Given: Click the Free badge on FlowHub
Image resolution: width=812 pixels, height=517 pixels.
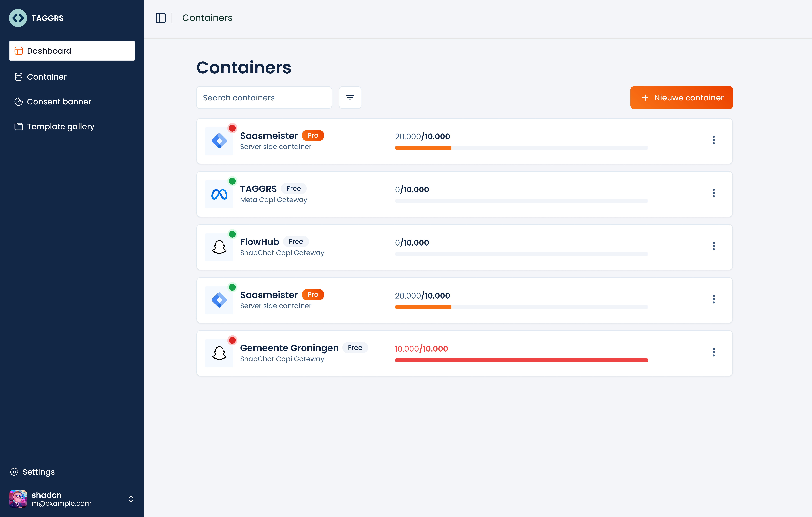Looking at the screenshot, I should [296, 241].
